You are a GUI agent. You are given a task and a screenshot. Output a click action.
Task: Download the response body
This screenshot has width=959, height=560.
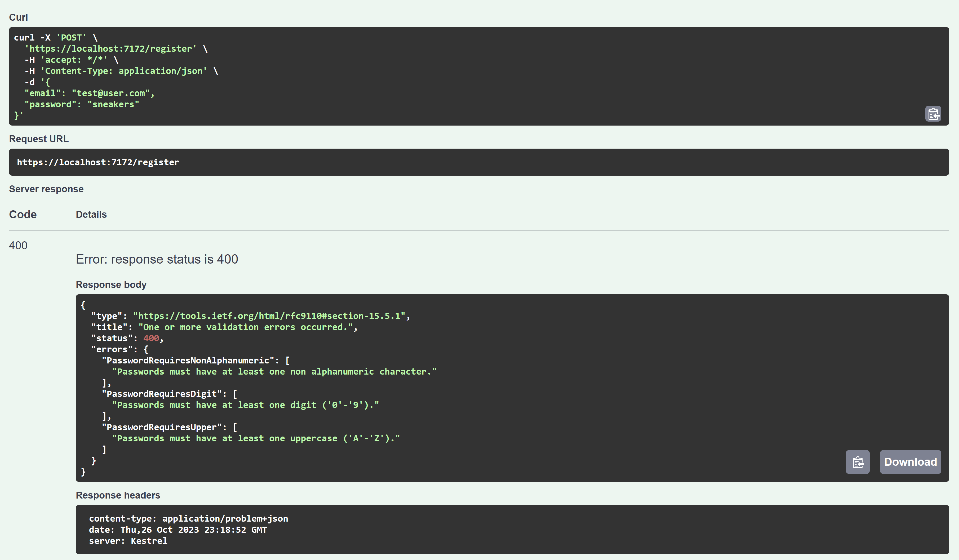(x=910, y=462)
